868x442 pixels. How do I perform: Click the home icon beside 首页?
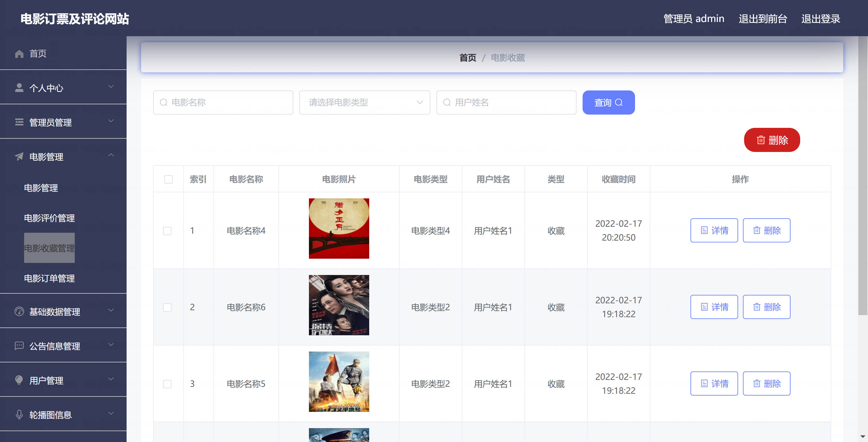[x=19, y=54]
